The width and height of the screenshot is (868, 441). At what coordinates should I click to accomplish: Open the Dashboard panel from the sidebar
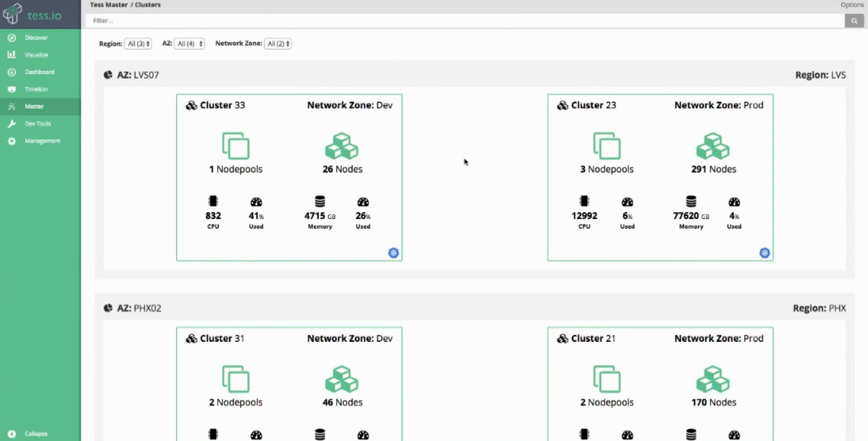tap(33, 72)
